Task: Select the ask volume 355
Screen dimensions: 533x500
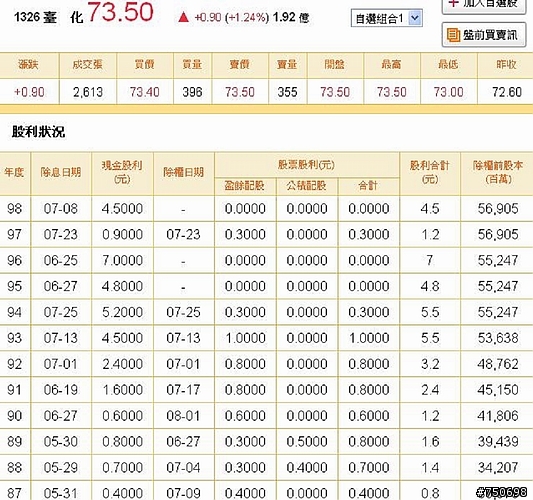Action: click(288, 92)
